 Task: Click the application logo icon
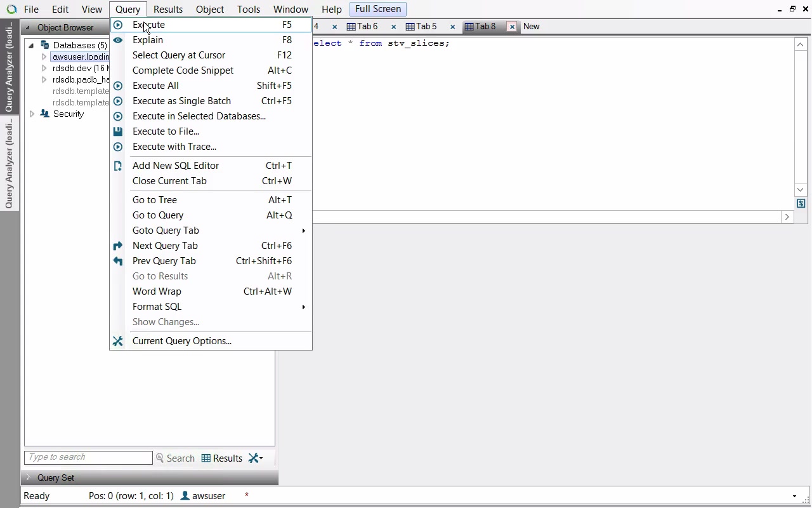point(11,10)
